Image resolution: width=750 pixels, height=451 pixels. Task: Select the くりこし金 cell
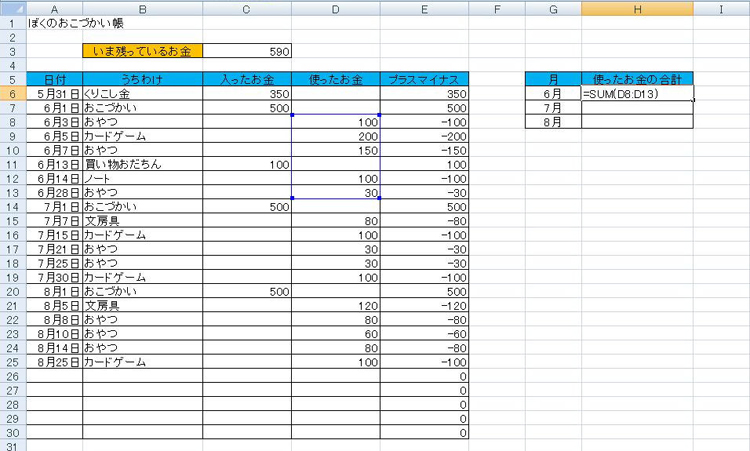[142, 93]
